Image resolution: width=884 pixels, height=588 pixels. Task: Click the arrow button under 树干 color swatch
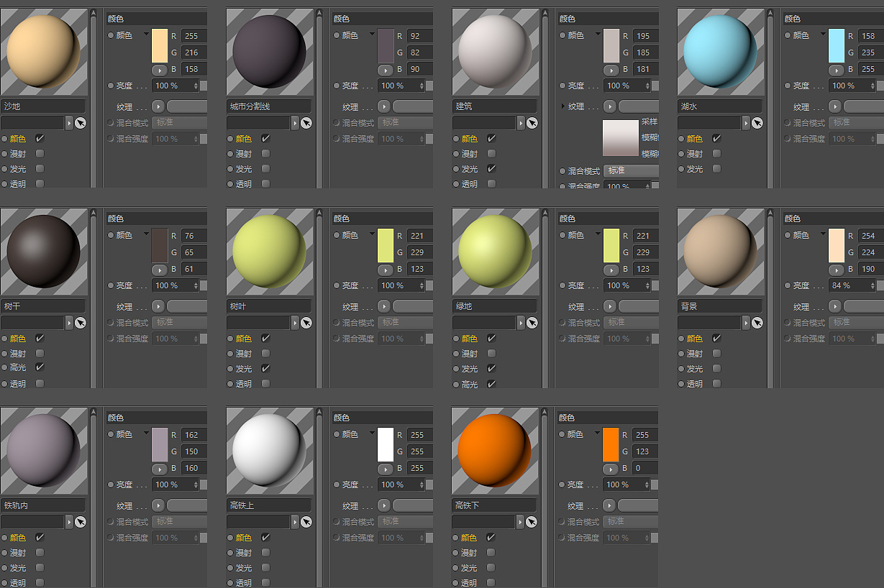tap(160, 270)
